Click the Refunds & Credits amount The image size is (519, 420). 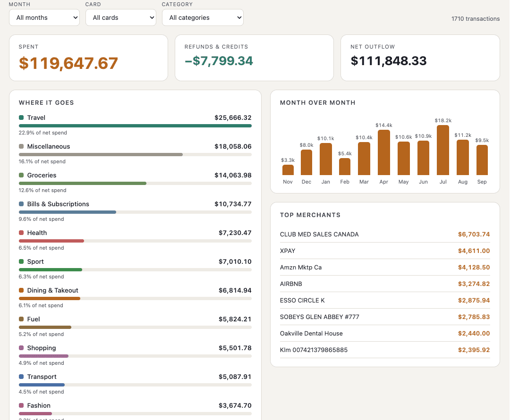219,61
